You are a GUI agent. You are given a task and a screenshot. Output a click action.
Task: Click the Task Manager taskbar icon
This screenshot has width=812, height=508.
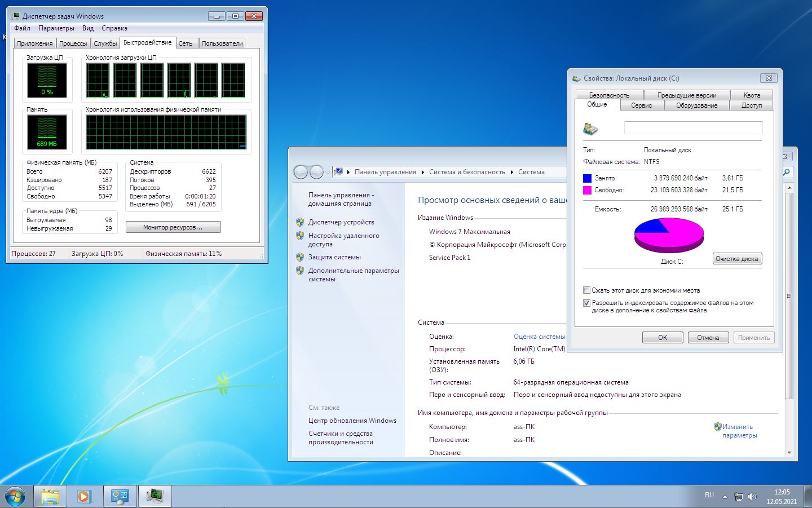(x=155, y=496)
